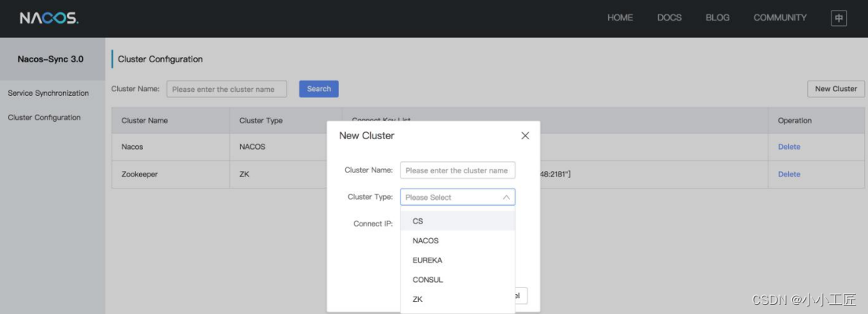Image resolution: width=868 pixels, height=314 pixels.
Task: Click the Connect IP label
Action: (x=373, y=224)
